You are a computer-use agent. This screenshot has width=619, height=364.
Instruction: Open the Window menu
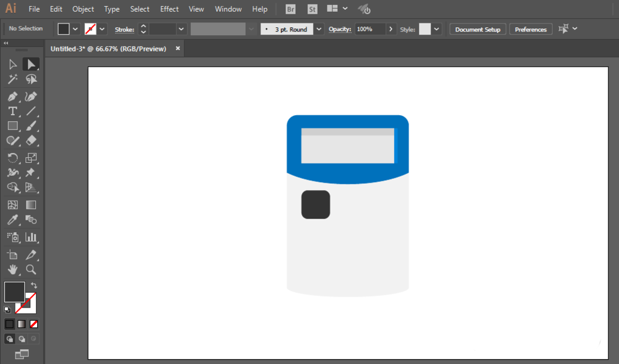pyautogui.click(x=228, y=9)
